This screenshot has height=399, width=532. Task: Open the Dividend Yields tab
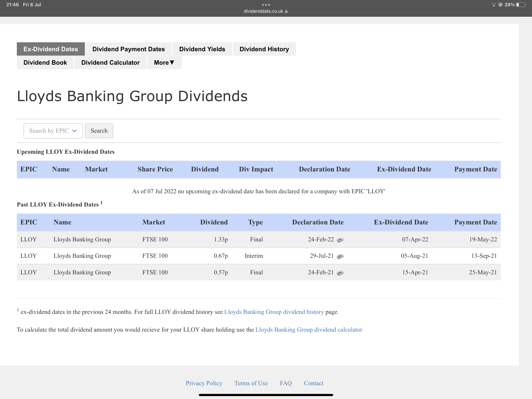click(x=202, y=49)
